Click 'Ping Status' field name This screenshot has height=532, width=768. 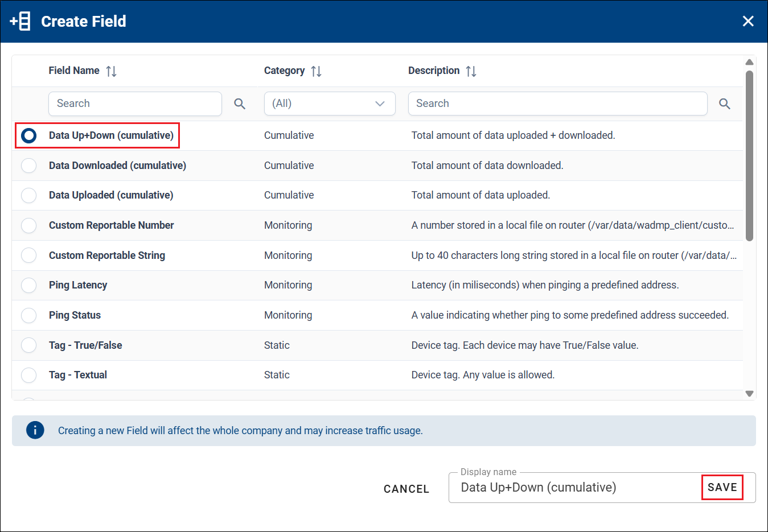click(x=75, y=315)
